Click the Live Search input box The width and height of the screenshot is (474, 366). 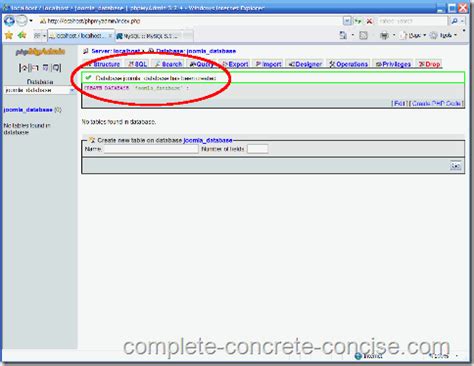(x=412, y=21)
